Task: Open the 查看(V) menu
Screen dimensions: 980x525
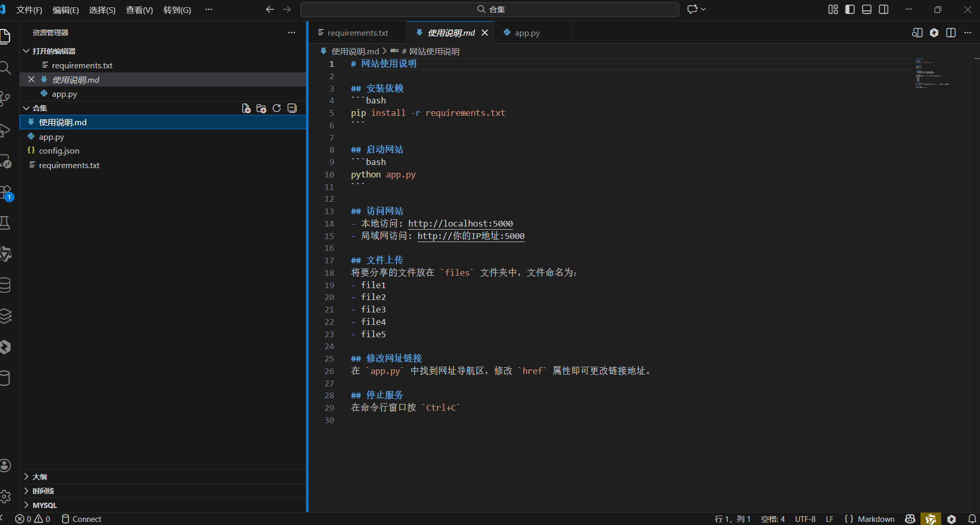Action: click(139, 10)
